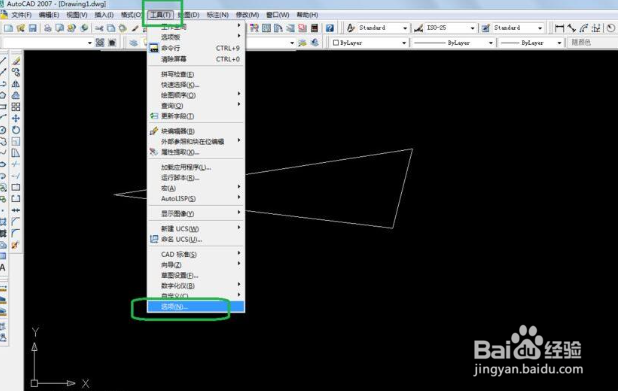
Task: Open the 标注(N) menu
Action: 218,15
